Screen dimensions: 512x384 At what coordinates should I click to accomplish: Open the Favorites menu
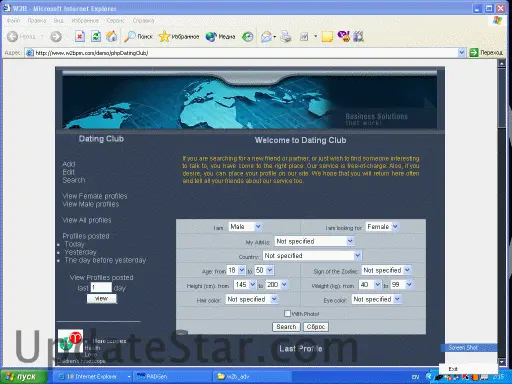pos(85,21)
